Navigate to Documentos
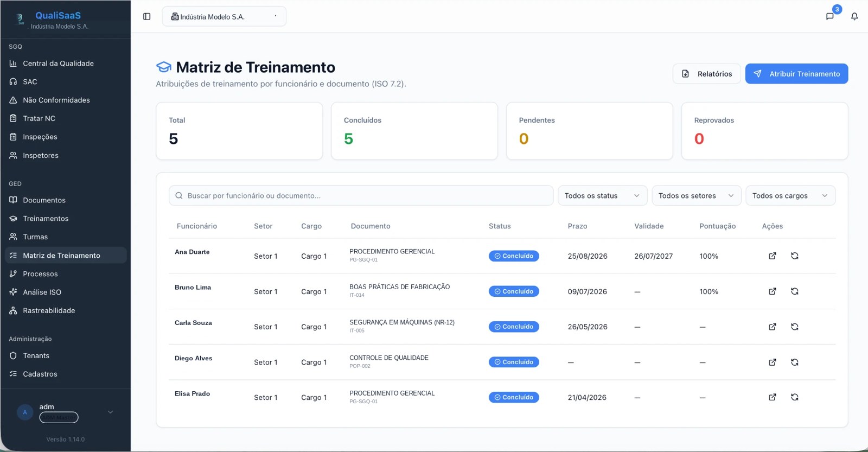Image resolution: width=868 pixels, height=452 pixels. coord(66,200)
